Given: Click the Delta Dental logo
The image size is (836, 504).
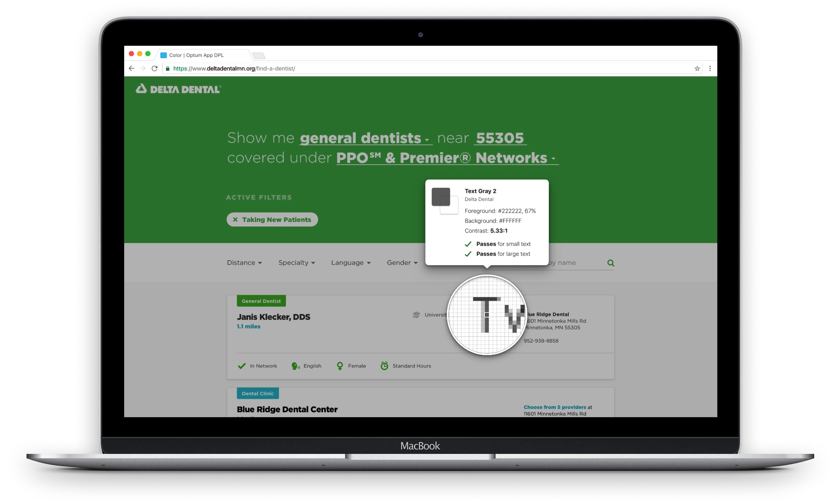Looking at the screenshot, I should 178,89.
